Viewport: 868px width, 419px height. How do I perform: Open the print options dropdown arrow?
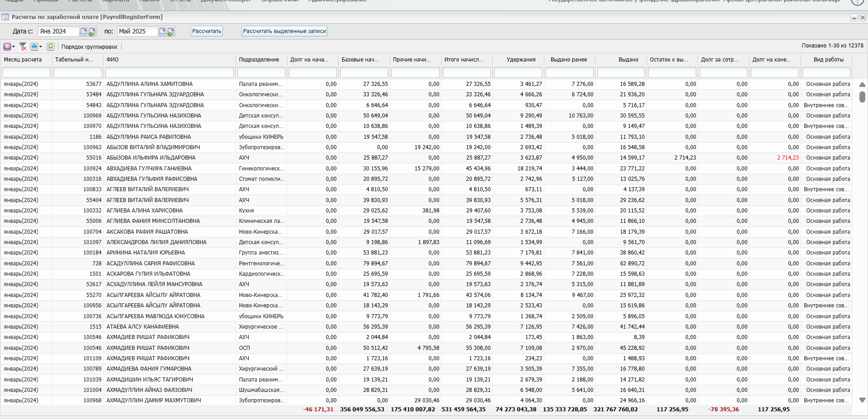[x=41, y=47]
